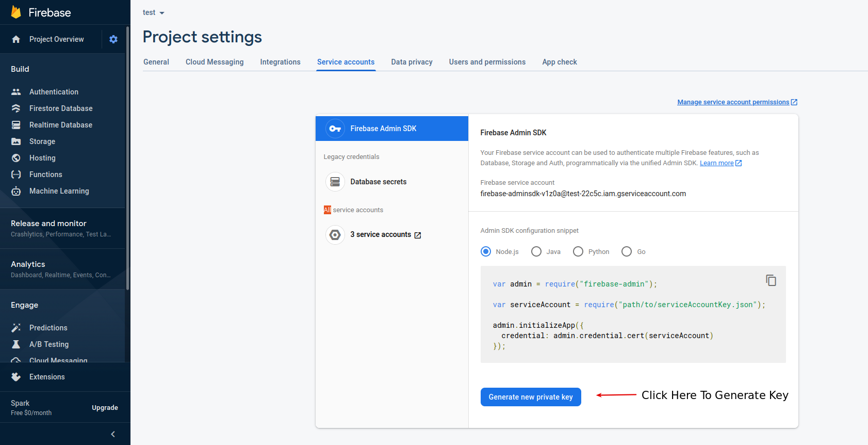Click the external link icon beside 3 service accounts
The height and width of the screenshot is (445, 868).
tap(418, 235)
